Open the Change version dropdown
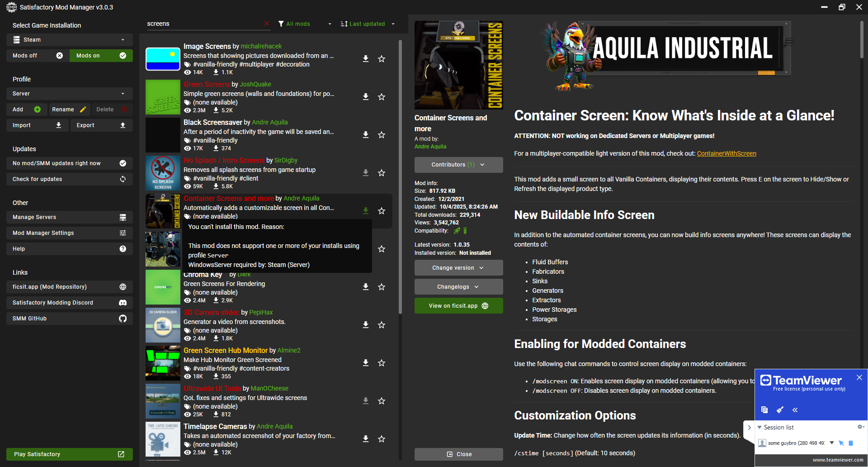Screen dimensions: 868x467 pyautogui.click(x=458, y=268)
